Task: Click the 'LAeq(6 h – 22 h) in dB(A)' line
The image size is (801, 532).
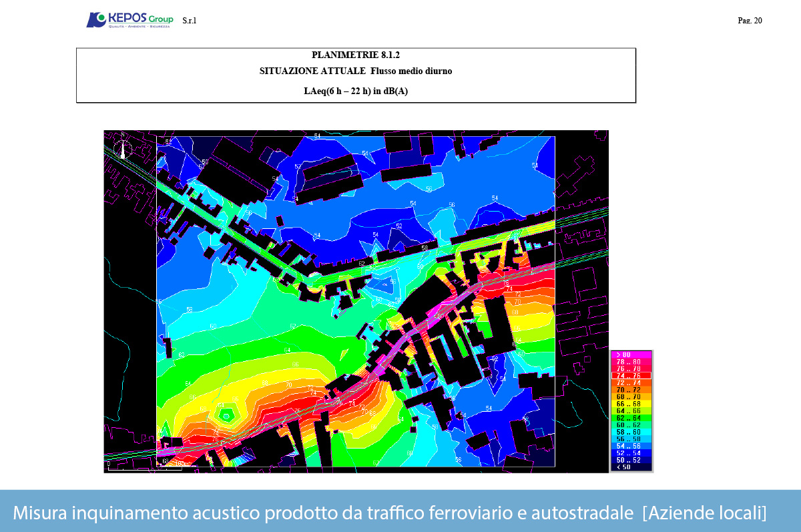Action: coord(356,91)
